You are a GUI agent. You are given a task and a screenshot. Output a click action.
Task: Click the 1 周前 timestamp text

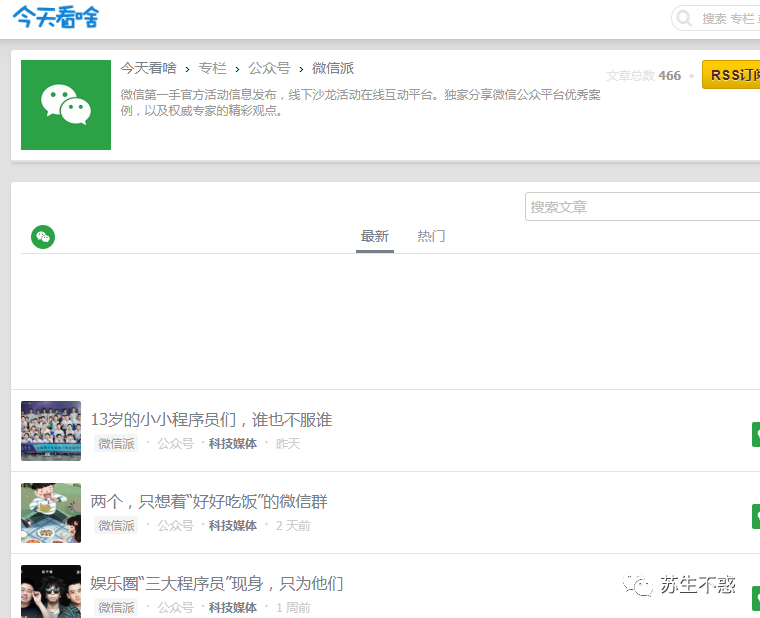pos(293,607)
